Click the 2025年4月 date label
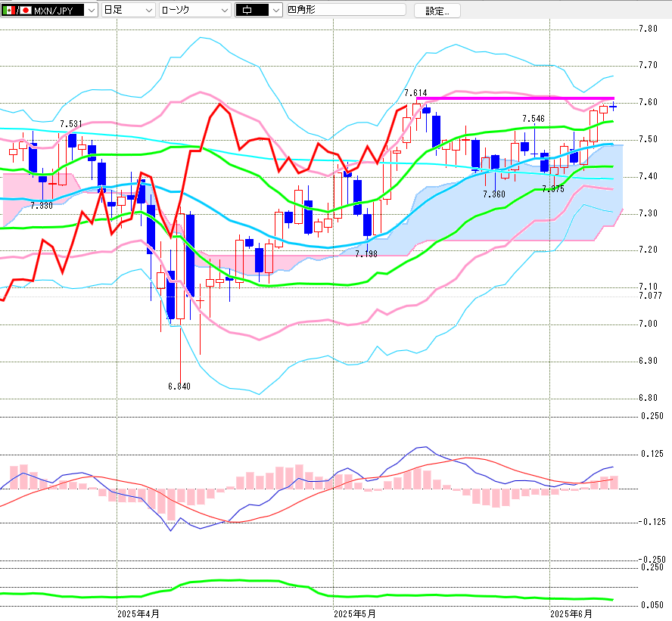The width and height of the screenshot is (672, 621). (138, 614)
